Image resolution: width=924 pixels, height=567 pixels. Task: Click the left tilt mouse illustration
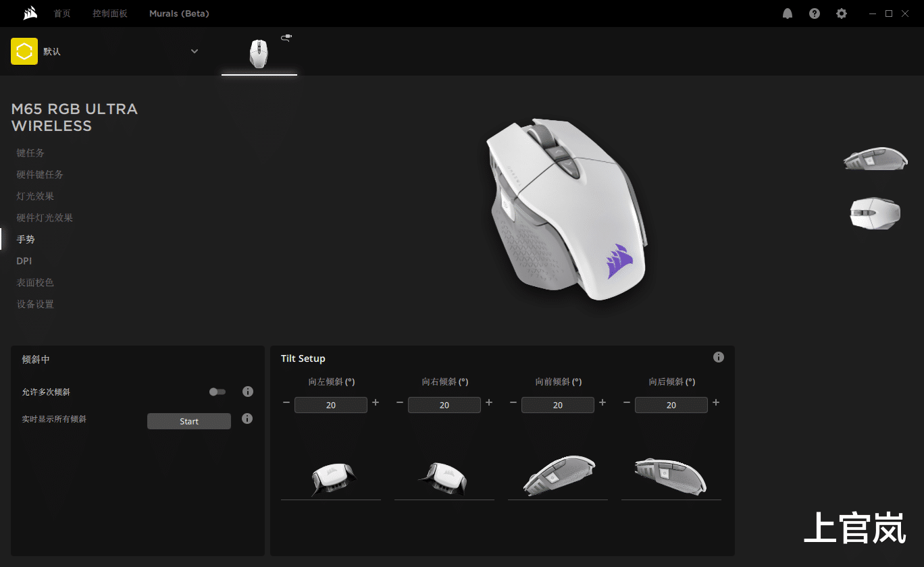click(333, 479)
